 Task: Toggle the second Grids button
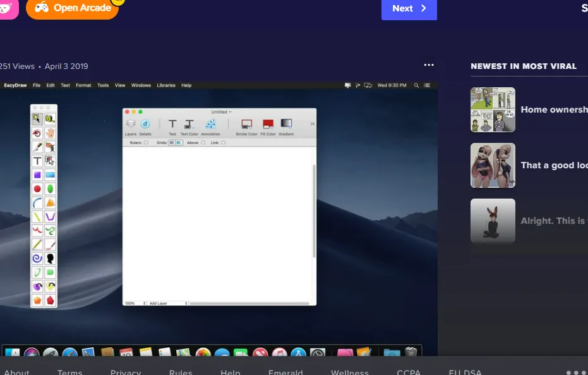pyautogui.click(x=179, y=143)
